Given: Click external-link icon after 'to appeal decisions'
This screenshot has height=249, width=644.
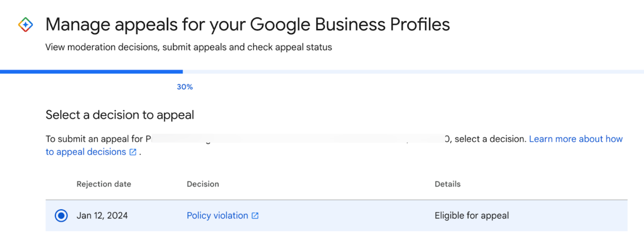Looking at the screenshot, I should click(133, 152).
